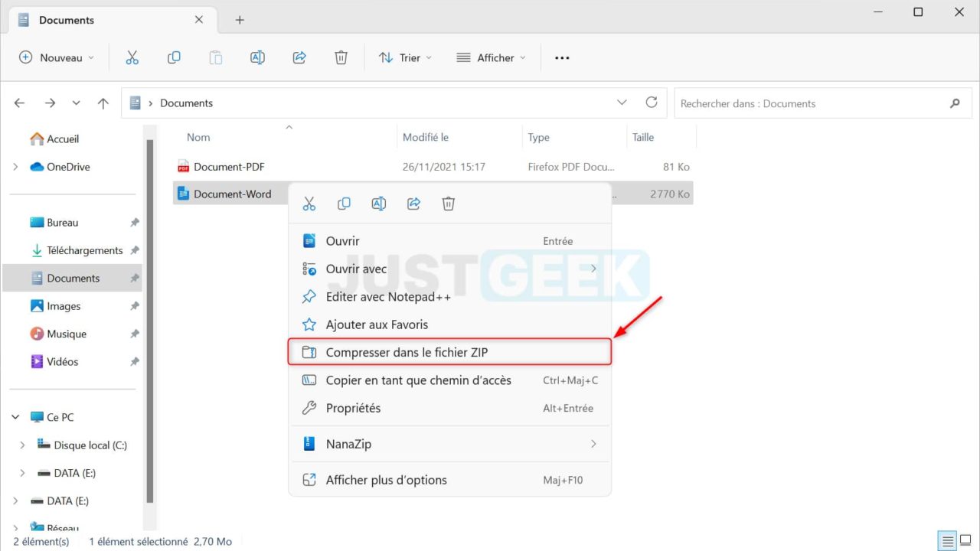980x551 pixels.
Task: Go up one folder level
Action: point(103,103)
